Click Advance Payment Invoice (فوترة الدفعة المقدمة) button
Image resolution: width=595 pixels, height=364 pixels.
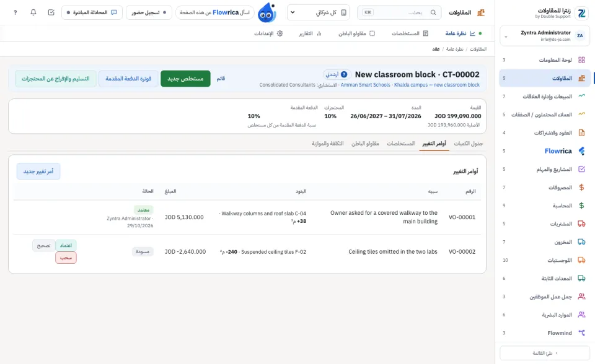(x=128, y=79)
